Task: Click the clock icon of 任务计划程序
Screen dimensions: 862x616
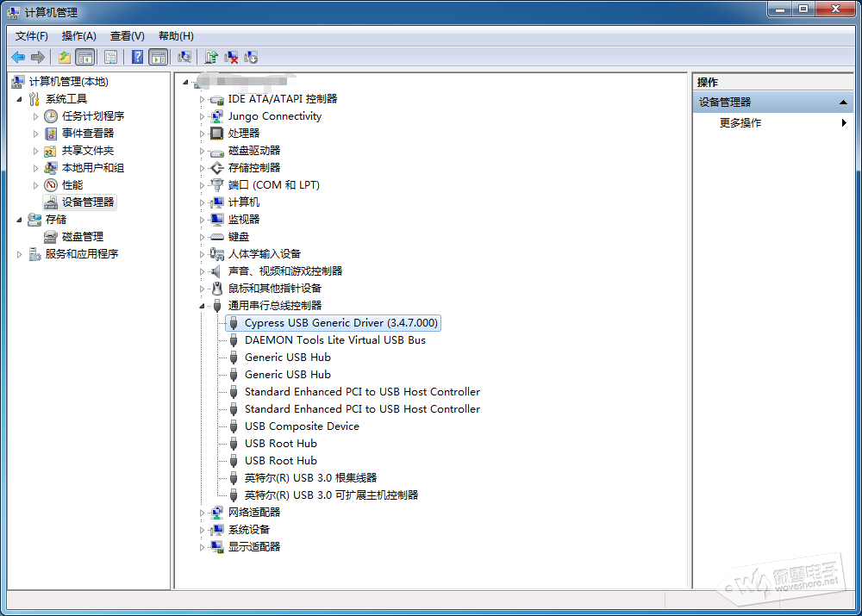Action: tap(51, 116)
